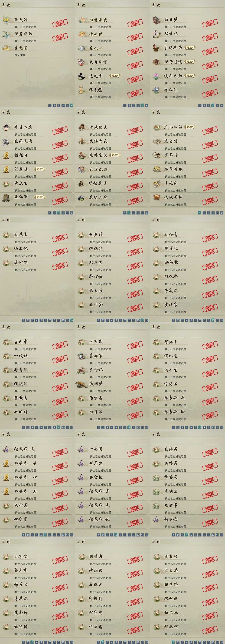Click the 泛天河 adventure icon
The height and width of the screenshot is (644, 225).
pyautogui.click(x=6, y=20)
